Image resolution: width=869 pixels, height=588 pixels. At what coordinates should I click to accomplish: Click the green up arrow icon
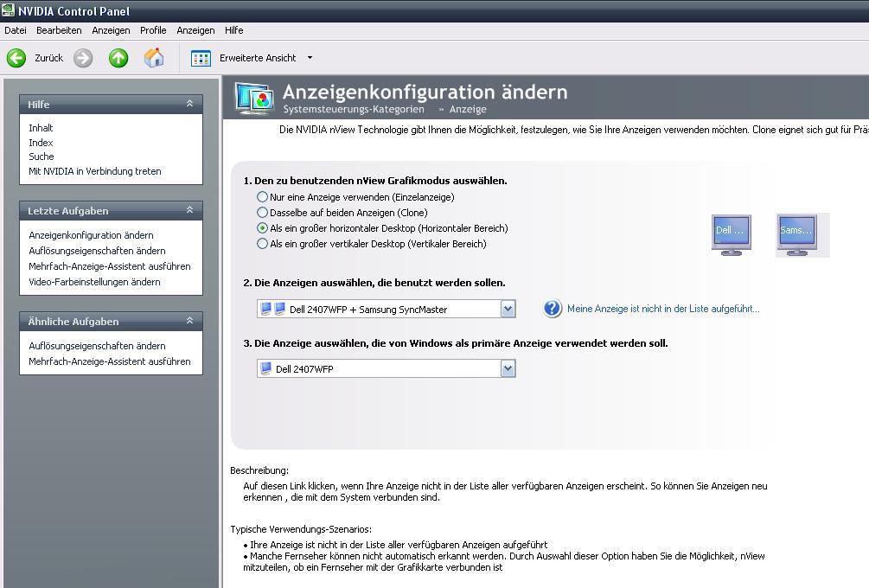118,58
